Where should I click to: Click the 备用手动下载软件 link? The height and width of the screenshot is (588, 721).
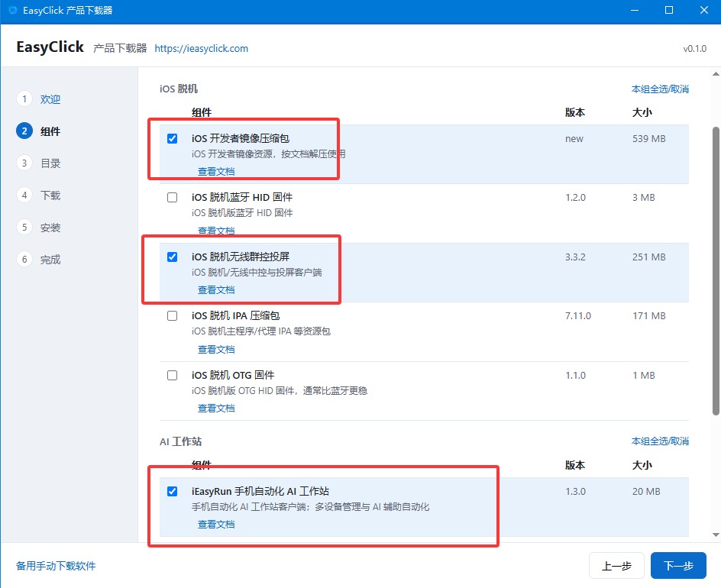point(56,566)
